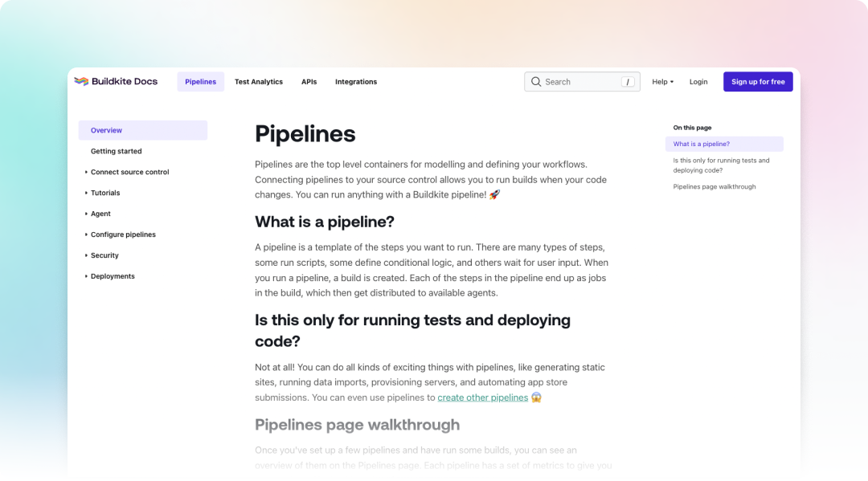Open the Help dropdown menu
868x481 pixels.
[x=662, y=82]
